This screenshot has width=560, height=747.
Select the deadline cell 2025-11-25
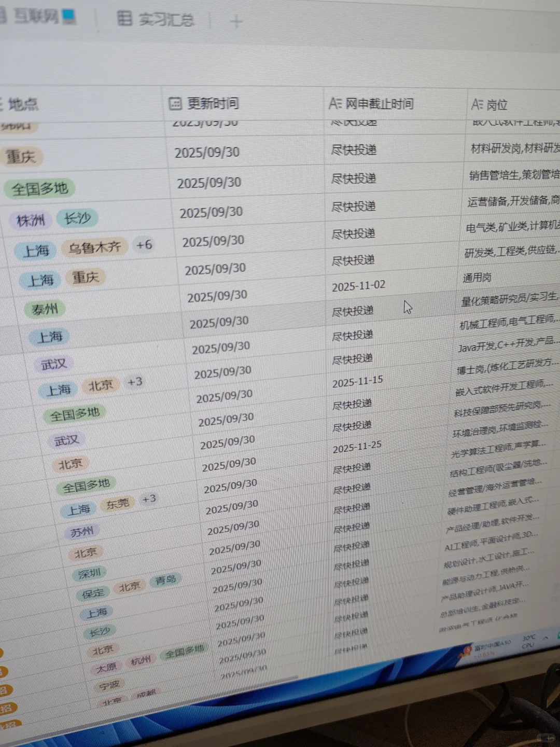357,447
